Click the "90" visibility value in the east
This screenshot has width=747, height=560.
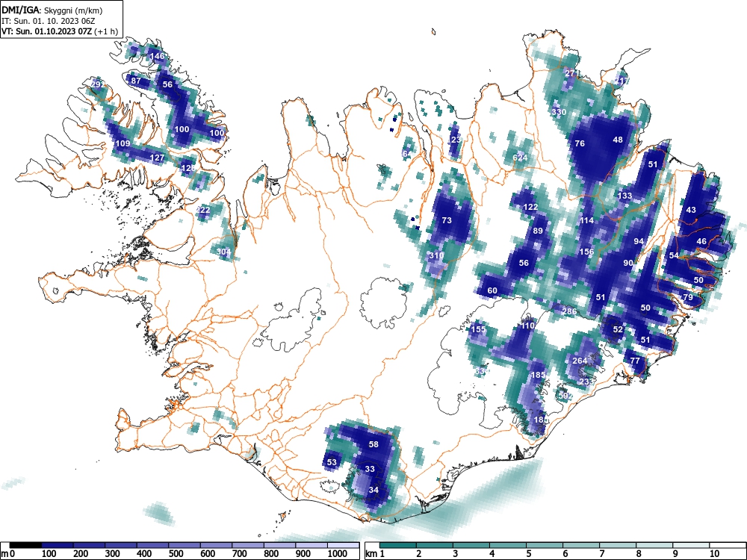click(x=628, y=263)
